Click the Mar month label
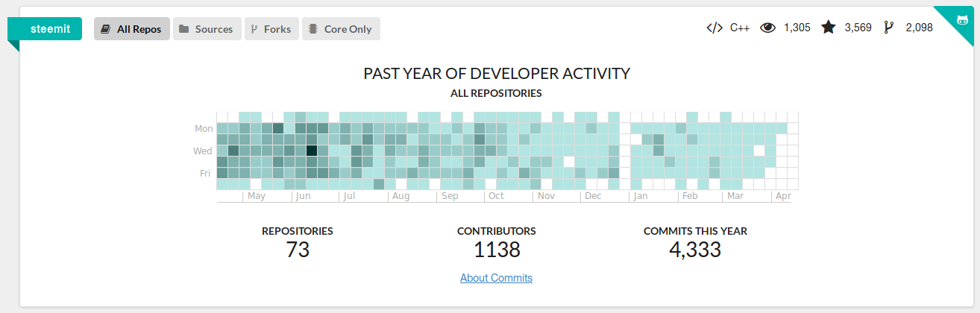The image size is (980, 313). 735,196
